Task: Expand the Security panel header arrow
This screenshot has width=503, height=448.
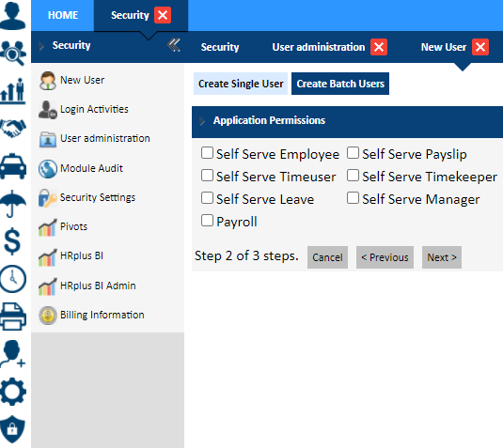Action: [x=41, y=46]
